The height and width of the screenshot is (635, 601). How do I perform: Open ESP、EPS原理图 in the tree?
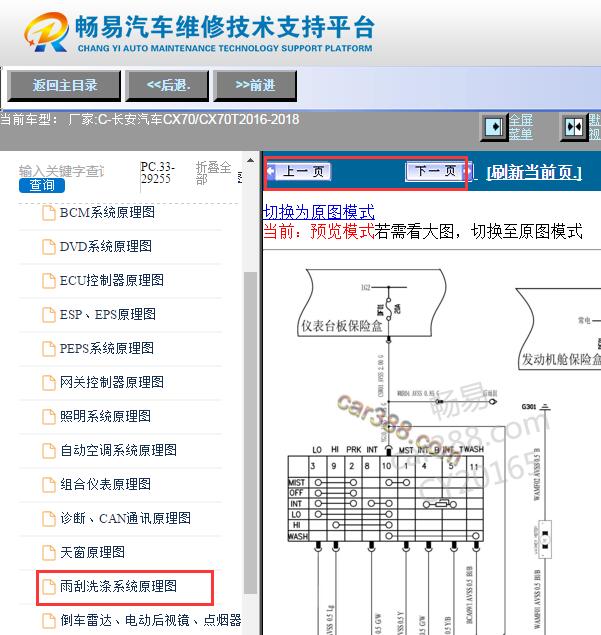coord(108,314)
